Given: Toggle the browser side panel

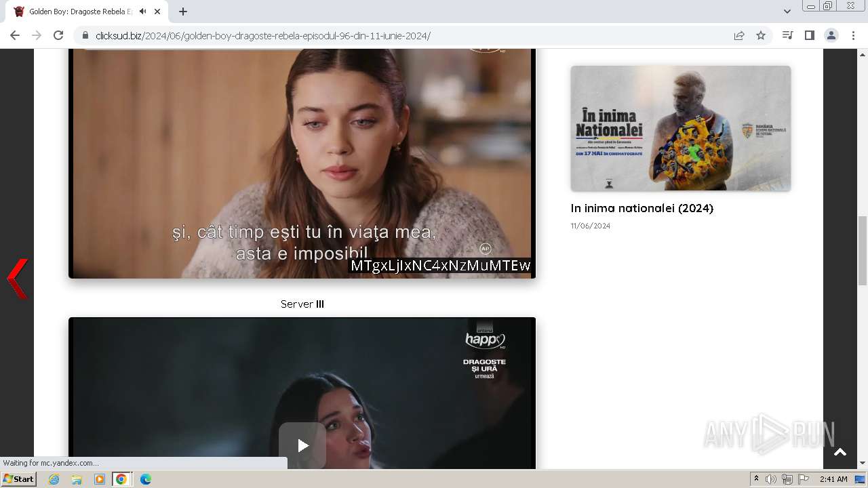Looking at the screenshot, I should pyautogui.click(x=809, y=35).
